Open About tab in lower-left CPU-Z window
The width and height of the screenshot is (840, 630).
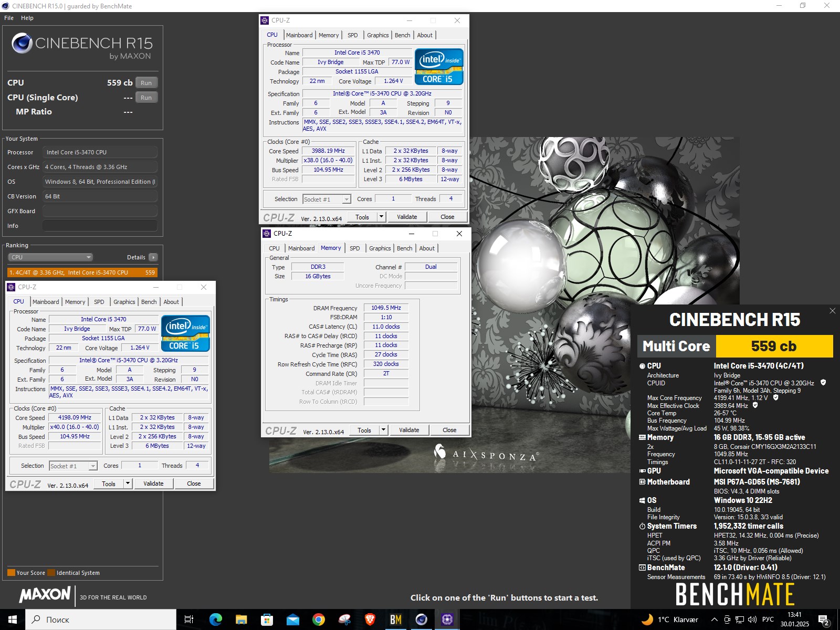coord(171,302)
